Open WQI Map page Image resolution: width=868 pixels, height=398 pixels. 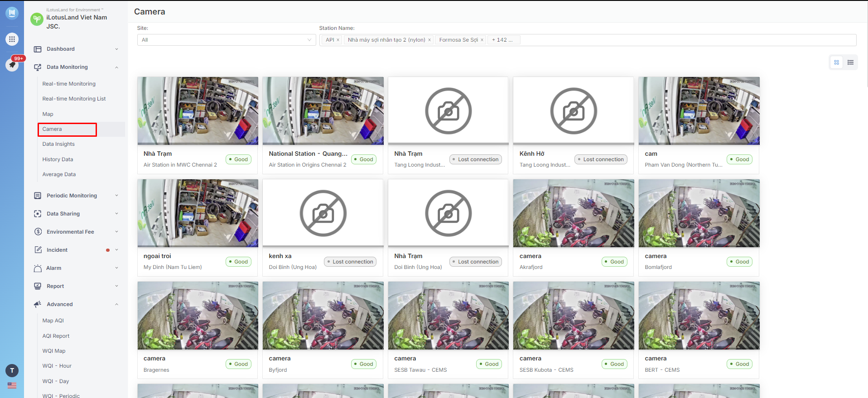pos(54,351)
